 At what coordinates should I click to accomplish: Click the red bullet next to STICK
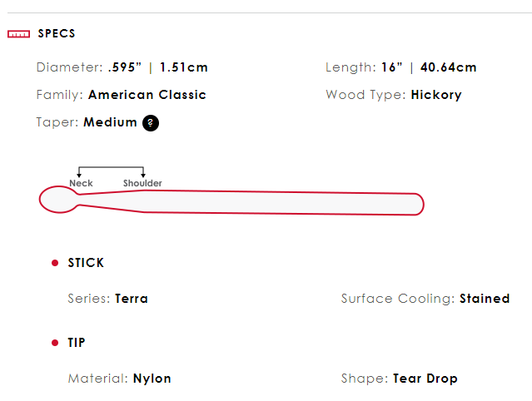pos(55,263)
